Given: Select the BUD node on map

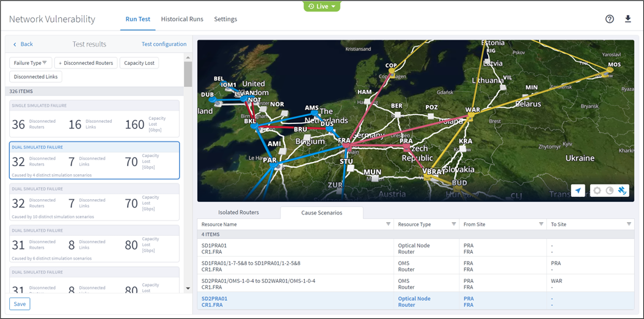Looking at the screenshot, I should [x=458, y=188].
